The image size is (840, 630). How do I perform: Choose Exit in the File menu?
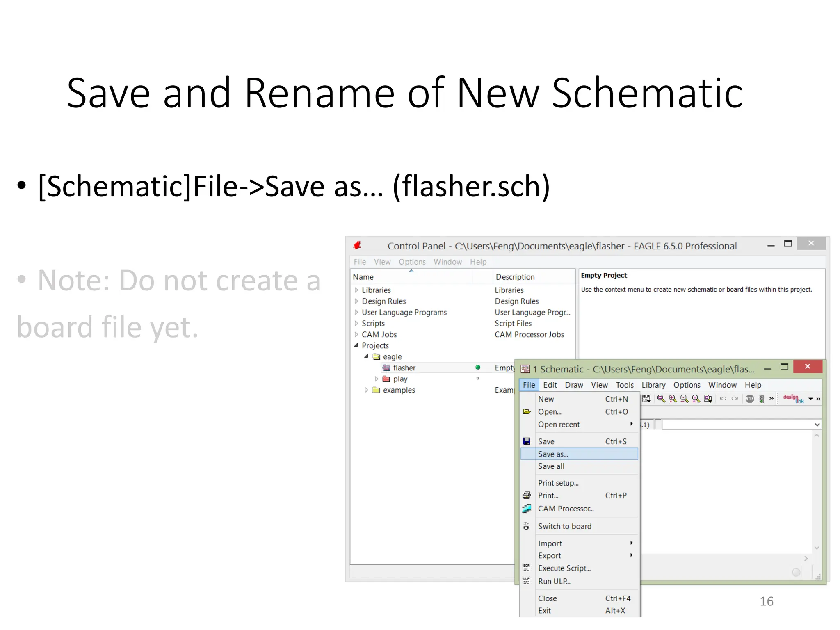[x=579, y=610]
